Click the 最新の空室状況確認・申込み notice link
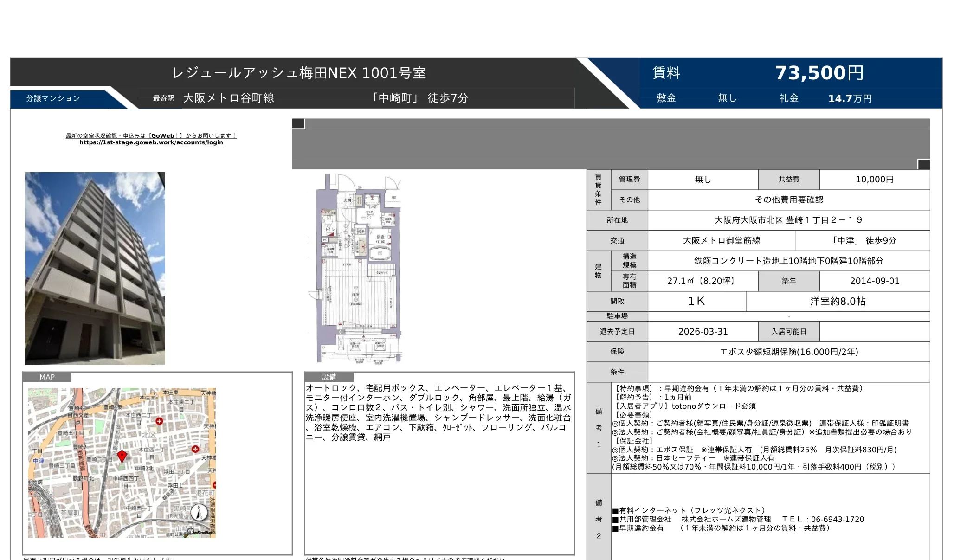Image resolution: width=954 pixels, height=560 pixels. click(150, 135)
